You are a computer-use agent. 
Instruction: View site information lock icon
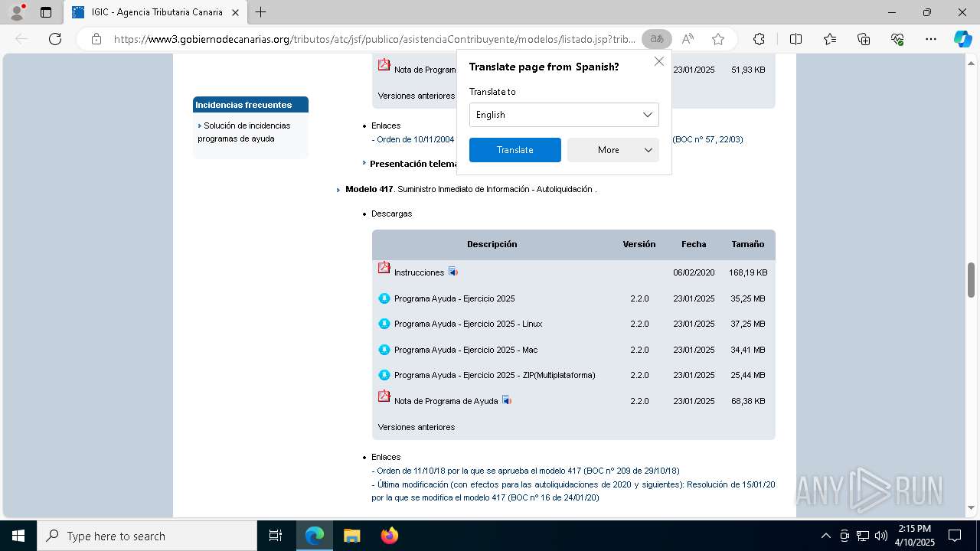96,39
